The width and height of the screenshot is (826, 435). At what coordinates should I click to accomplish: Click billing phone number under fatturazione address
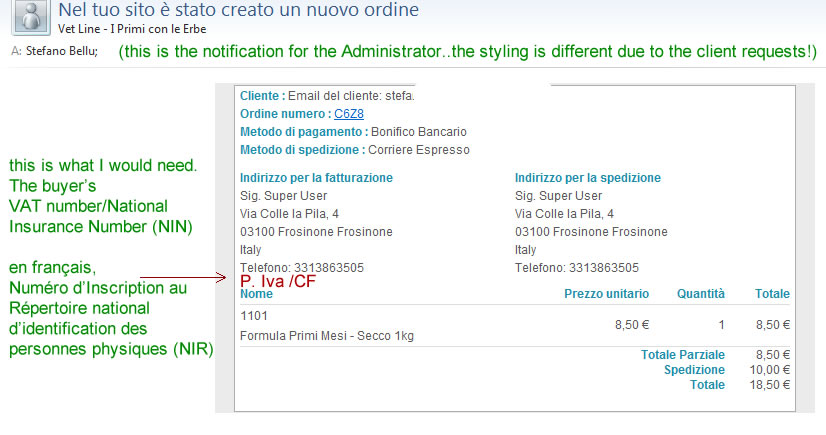click(301, 268)
